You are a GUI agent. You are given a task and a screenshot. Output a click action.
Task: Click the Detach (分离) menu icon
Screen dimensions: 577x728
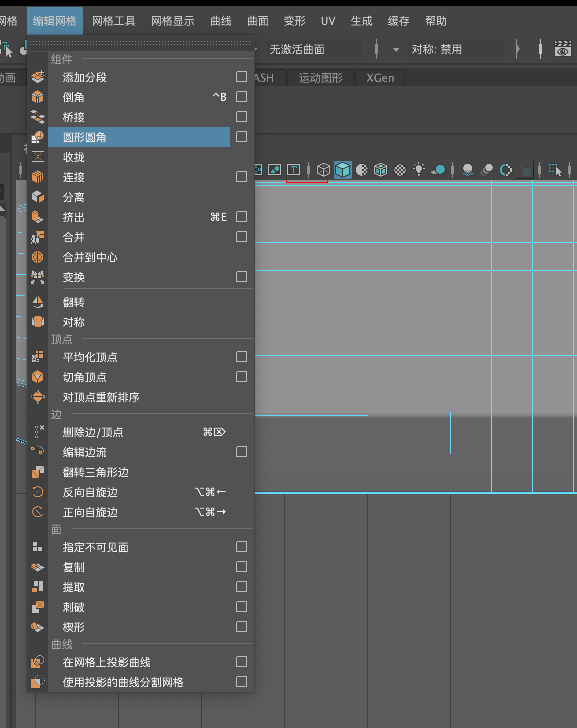click(x=38, y=197)
